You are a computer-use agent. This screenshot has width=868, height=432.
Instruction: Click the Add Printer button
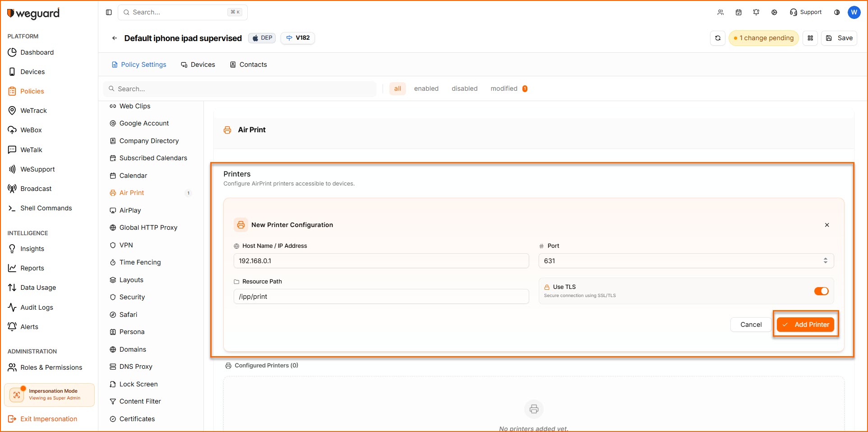pos(806,325)
